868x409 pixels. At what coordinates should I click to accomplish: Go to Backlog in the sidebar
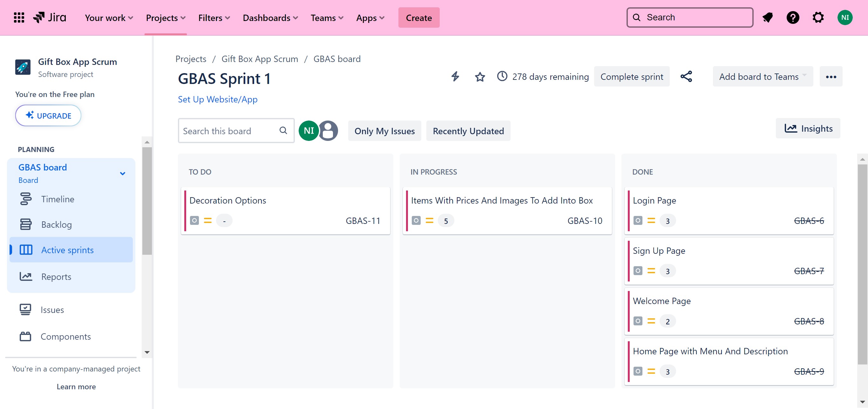(x=56, y=225)
